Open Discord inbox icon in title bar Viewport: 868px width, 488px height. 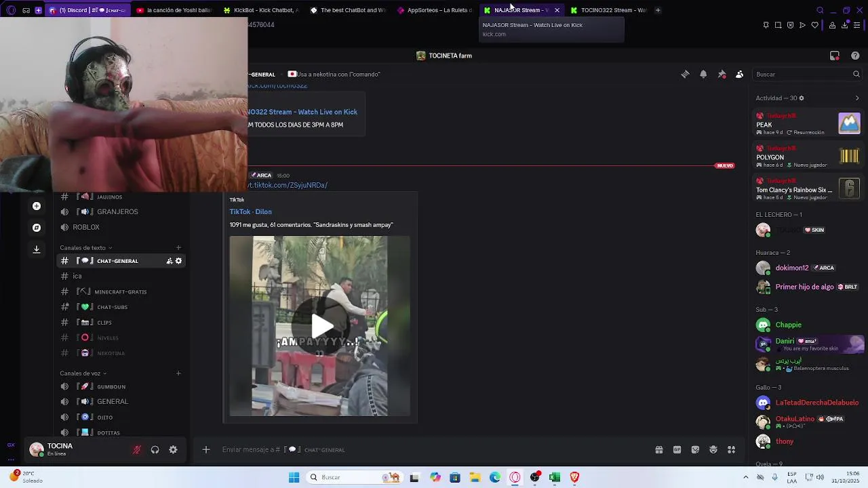click(x=835, y=56)
